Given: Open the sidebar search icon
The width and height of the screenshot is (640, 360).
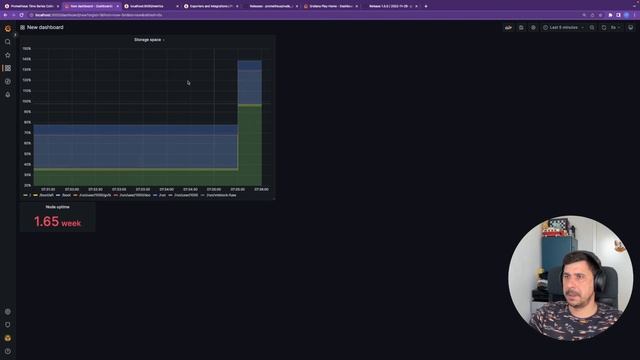Looking at the screenshot, I should point(8,42).
